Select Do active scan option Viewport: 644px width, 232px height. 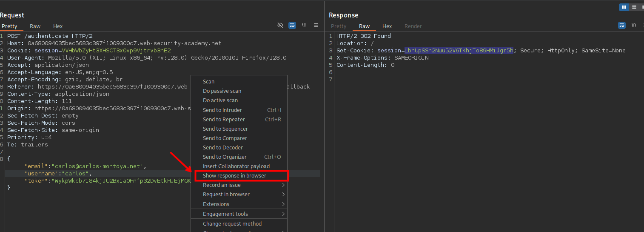pos(220,100)
